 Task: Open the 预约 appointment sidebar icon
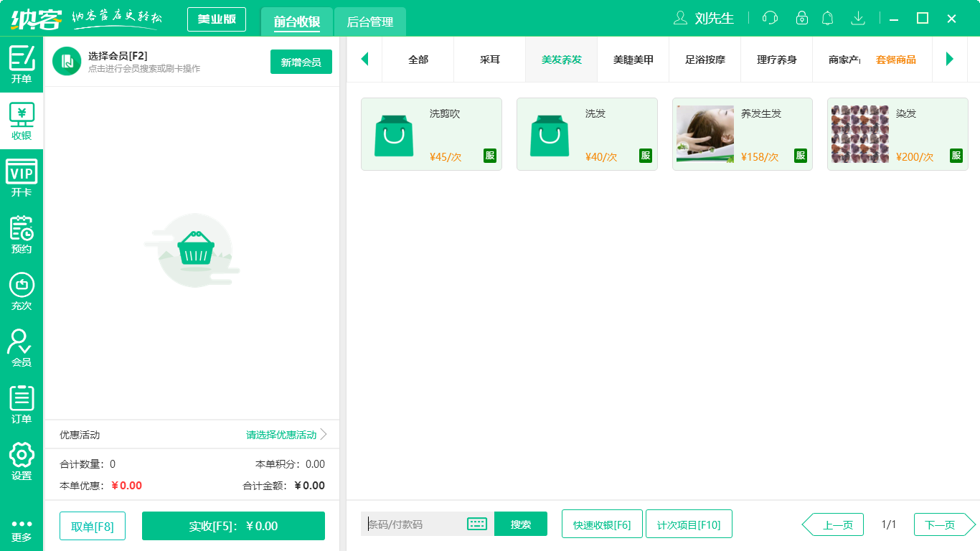[x=22, y=231]
